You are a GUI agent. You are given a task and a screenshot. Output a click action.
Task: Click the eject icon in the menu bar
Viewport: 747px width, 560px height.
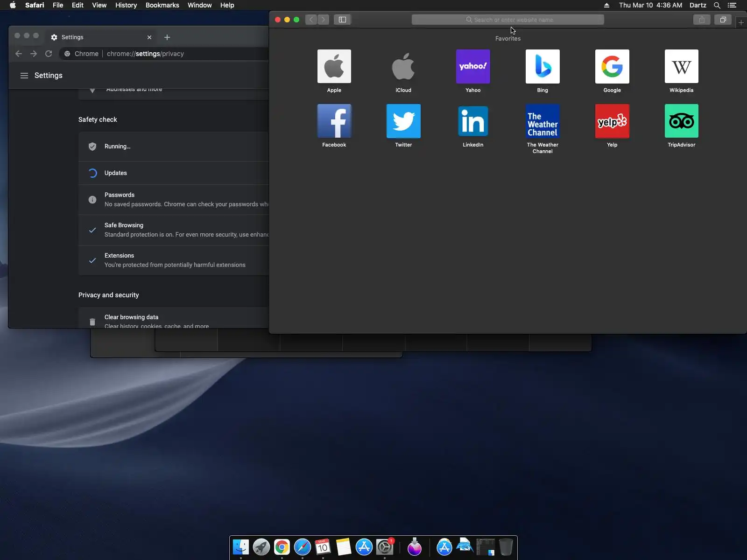point(606,5)
